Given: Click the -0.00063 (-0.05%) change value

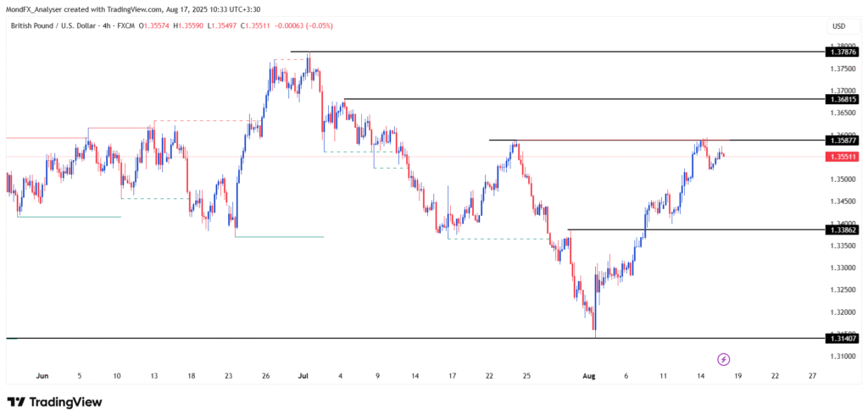Looking at the screenshot, I should (303, 26).
